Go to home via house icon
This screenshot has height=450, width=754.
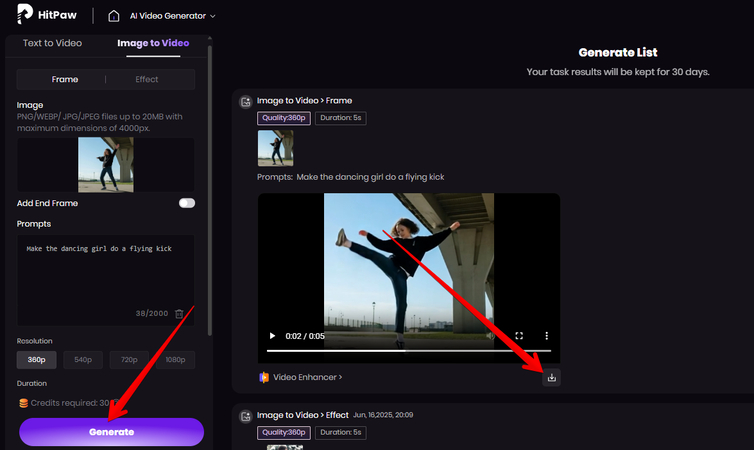[113, 16]
